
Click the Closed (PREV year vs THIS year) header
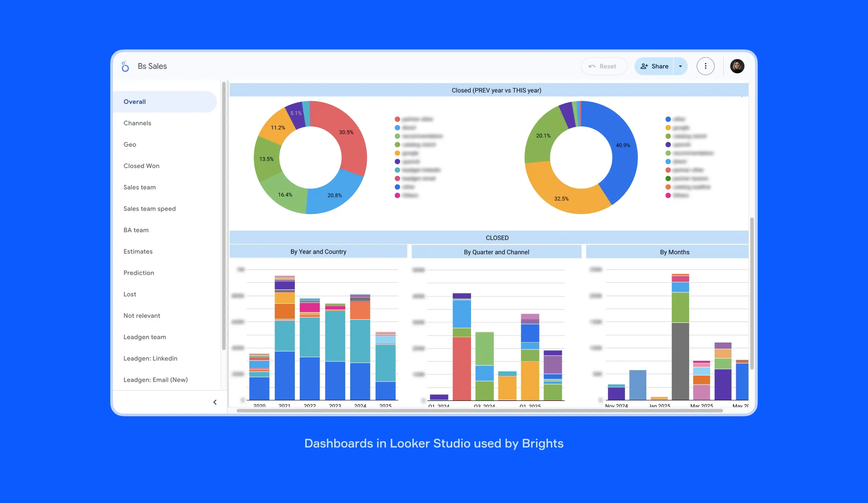(x=489, y=90)
